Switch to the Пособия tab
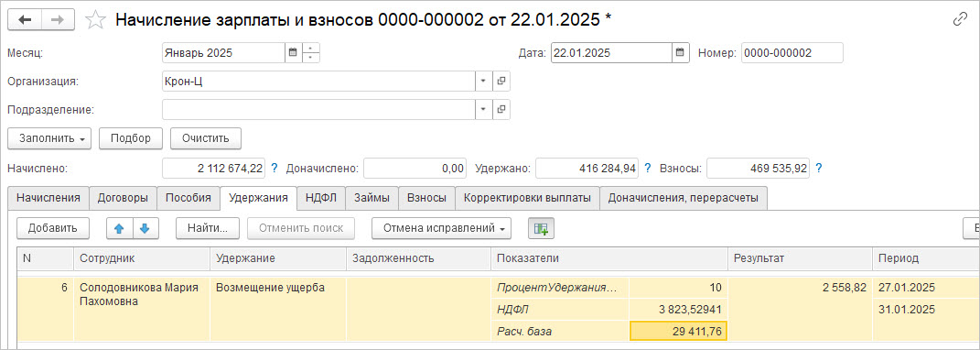The image size is (980, 350). coord(188,198)
